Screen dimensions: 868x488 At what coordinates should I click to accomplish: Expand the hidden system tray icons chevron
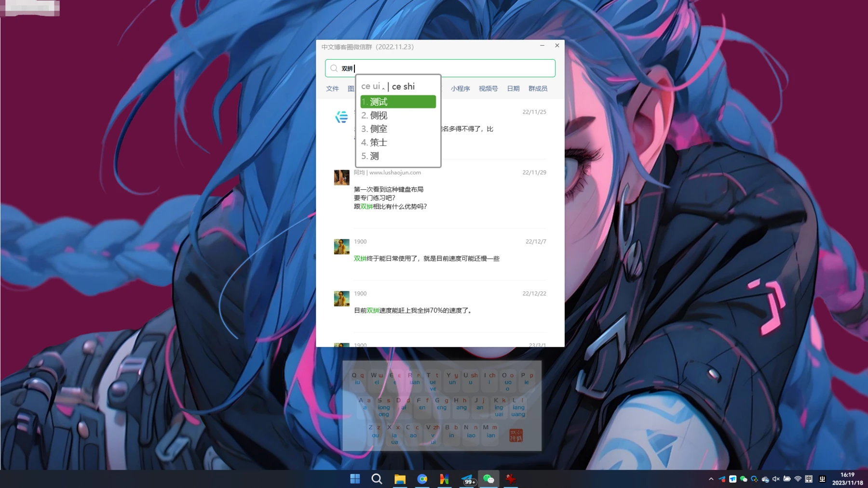(x=711, y=479)
